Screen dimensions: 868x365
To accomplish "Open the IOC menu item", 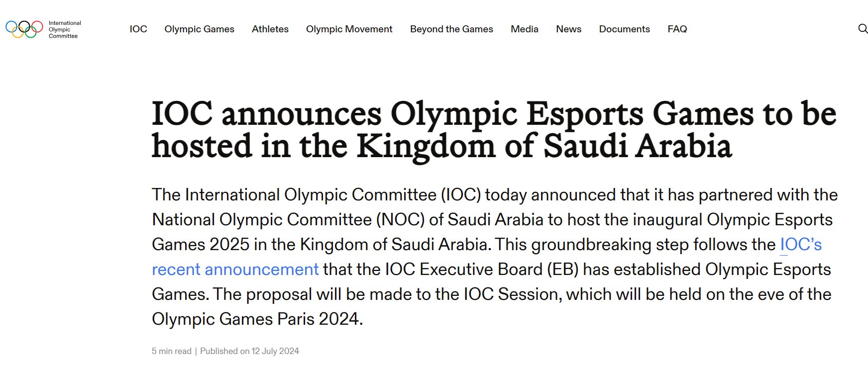I will [x=138, y=29].
